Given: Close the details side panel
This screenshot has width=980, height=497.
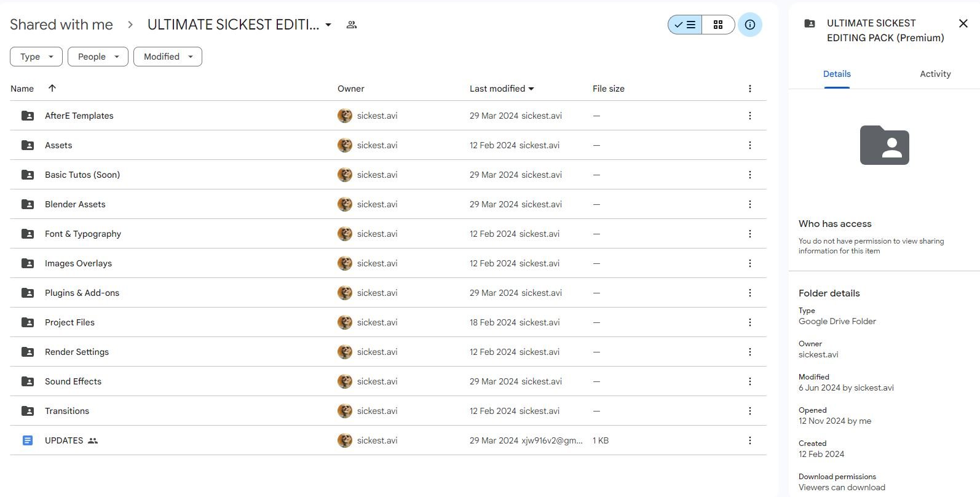Looking at the screenshot, I should coord(963,23).
